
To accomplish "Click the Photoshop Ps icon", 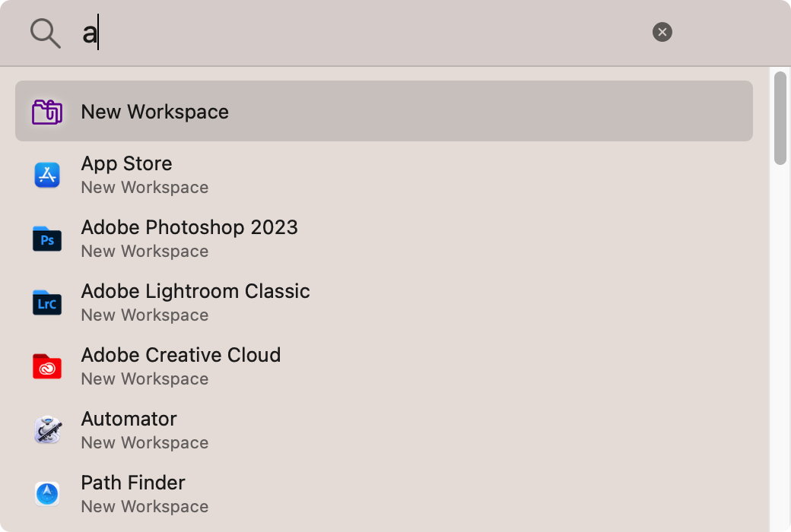I will pos(47,239).
